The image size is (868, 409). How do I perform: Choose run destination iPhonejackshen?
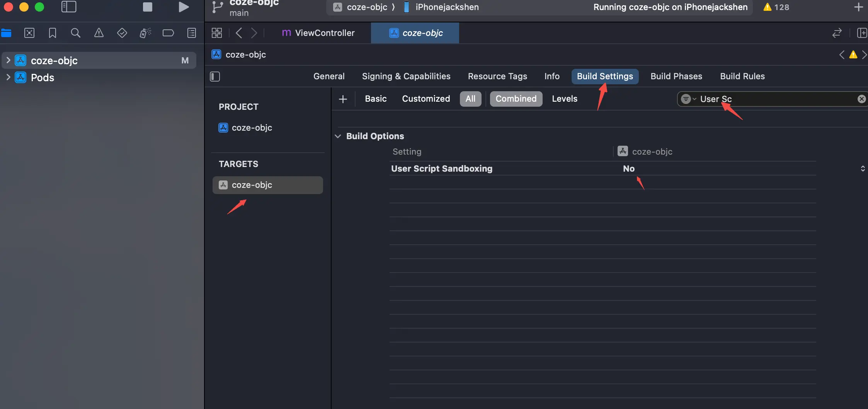(x=441, y=7)
